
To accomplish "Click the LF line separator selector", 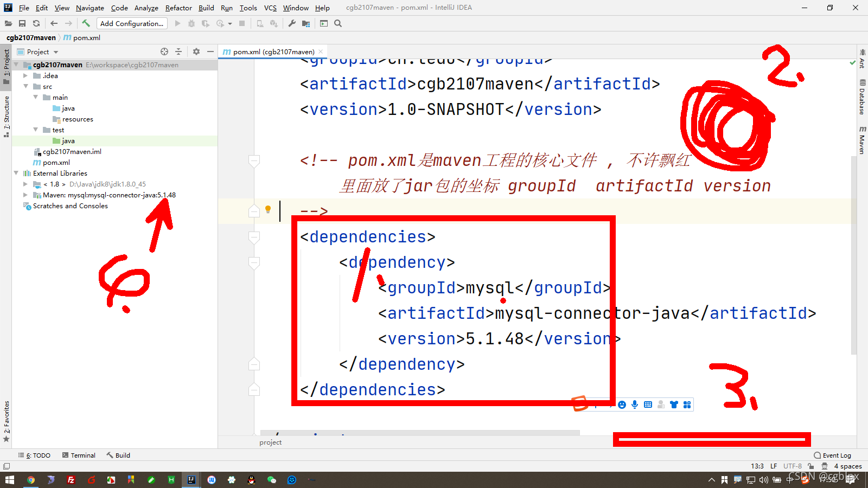I will [x=774, y=466].
